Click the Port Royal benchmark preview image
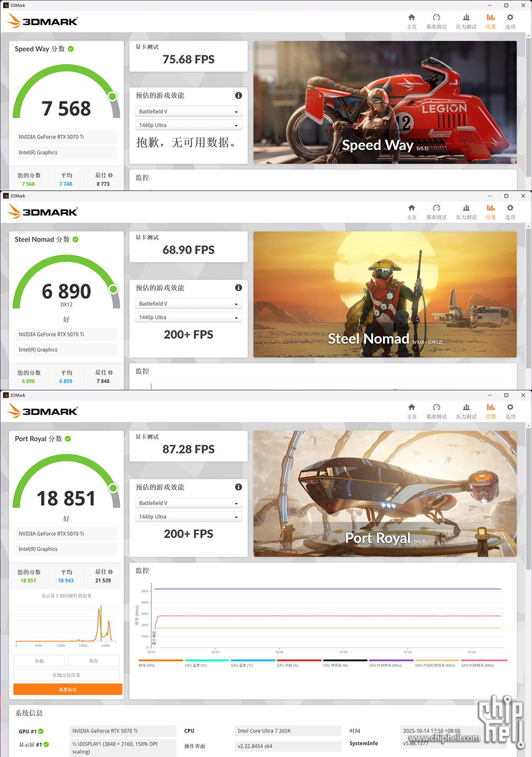 [385, 494]
